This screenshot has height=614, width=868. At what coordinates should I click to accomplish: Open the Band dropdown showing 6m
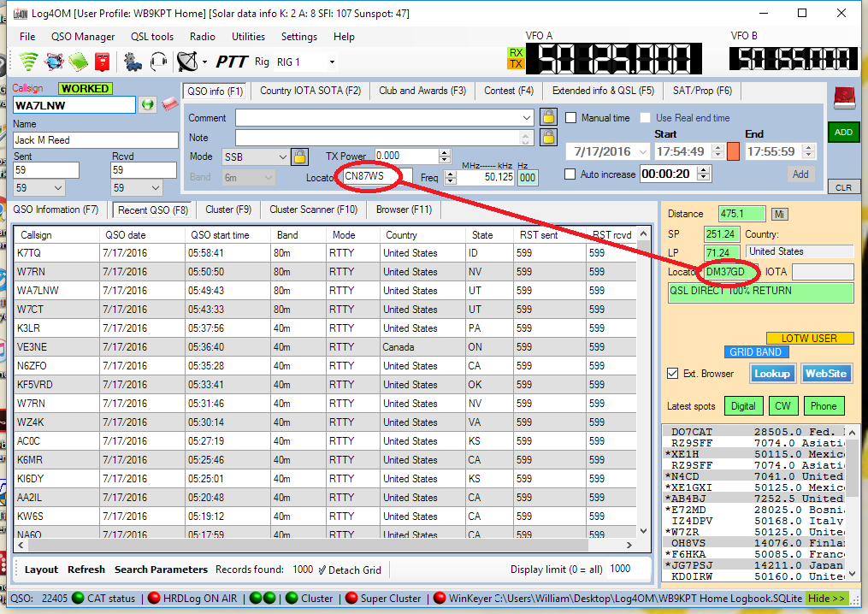click(269, 178)
